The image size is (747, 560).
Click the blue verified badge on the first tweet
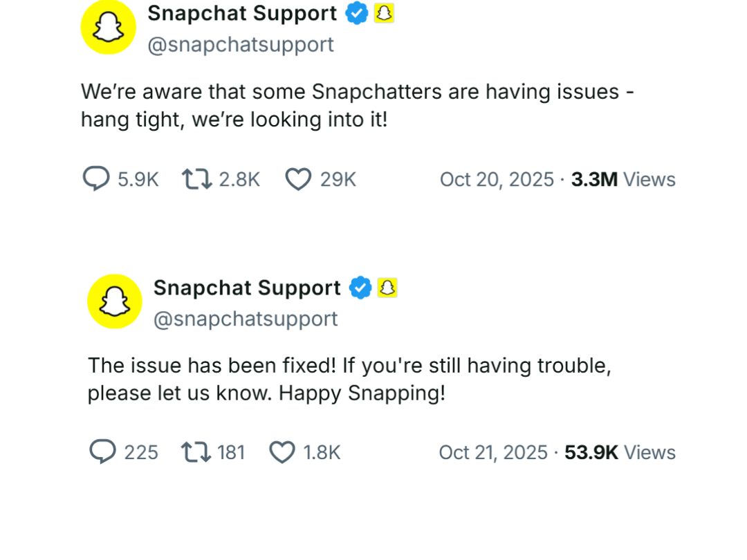pyautogui.click(x=356, y=13)
